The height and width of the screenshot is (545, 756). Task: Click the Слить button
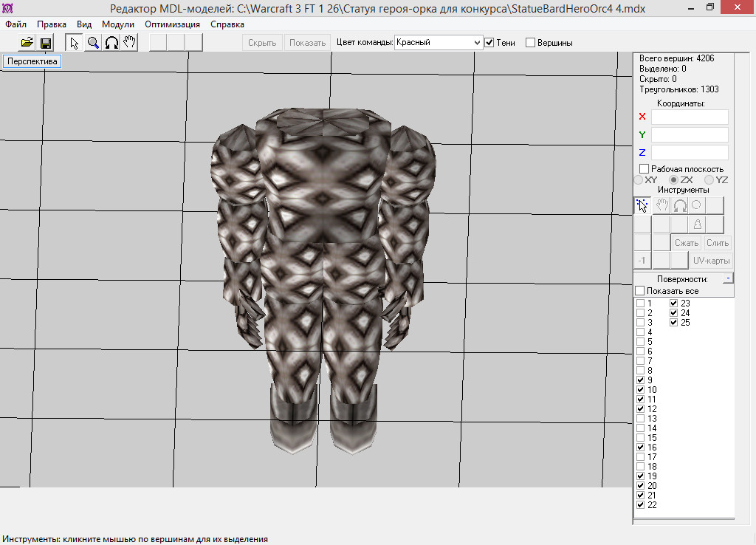pyautogui.click(x=718, y=243)
